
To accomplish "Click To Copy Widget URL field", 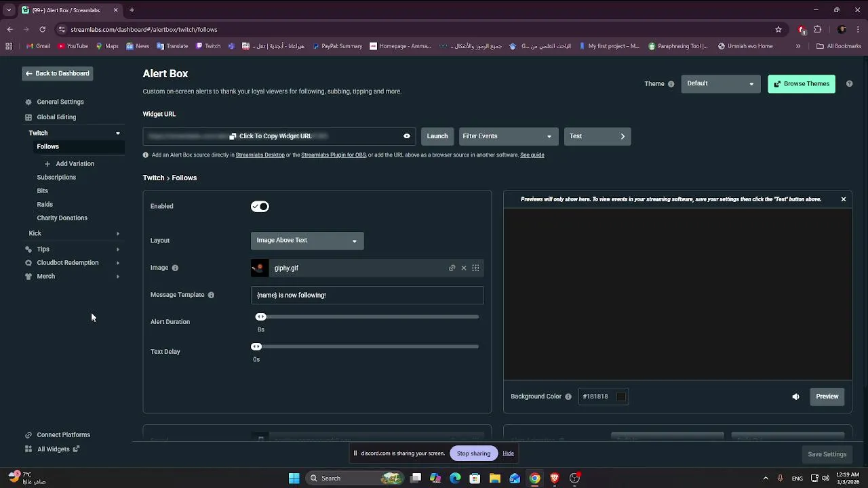I will (x=279, y=136).
